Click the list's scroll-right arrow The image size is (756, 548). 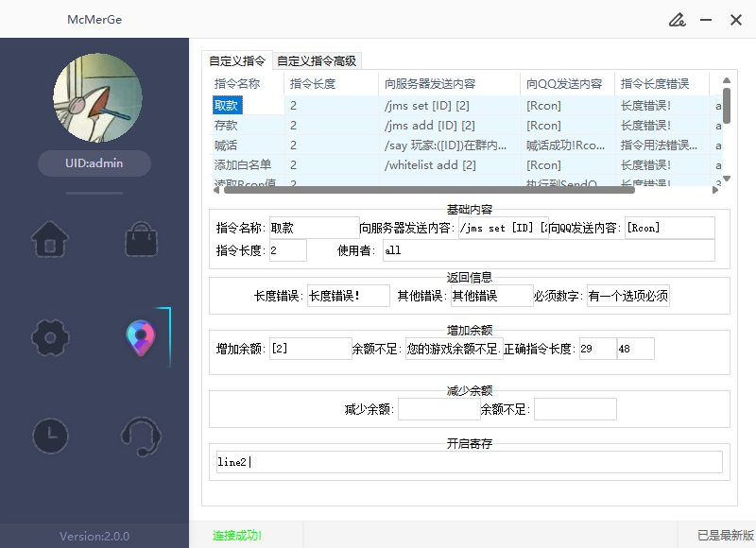coord(715,190)
